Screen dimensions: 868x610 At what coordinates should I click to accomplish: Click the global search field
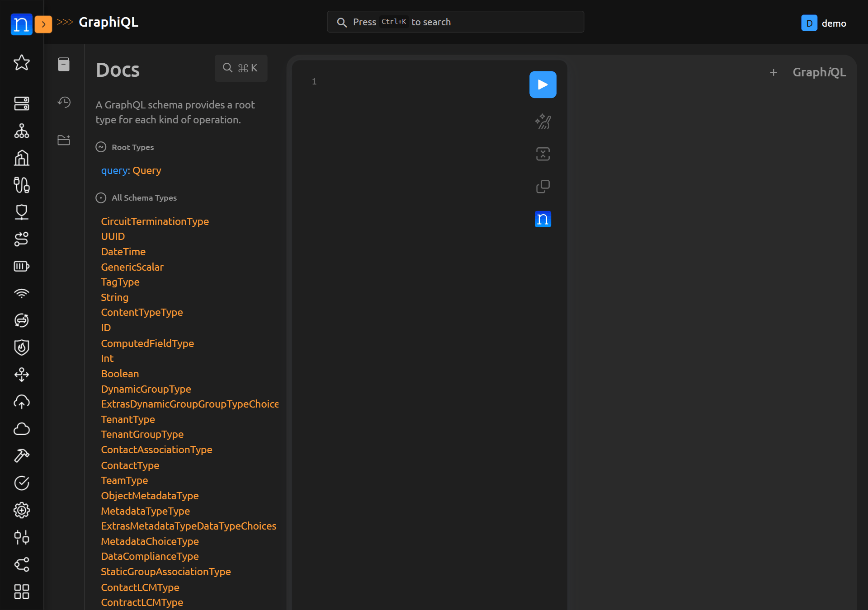pyautogui.click(x=455, y=22)
